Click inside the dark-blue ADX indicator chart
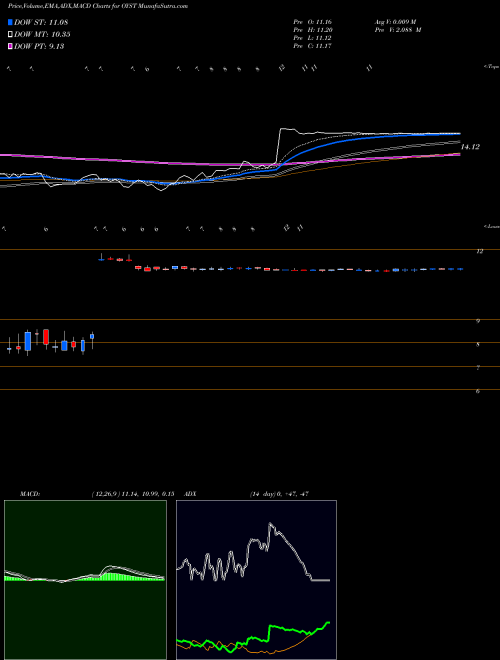 coord(256,580)
